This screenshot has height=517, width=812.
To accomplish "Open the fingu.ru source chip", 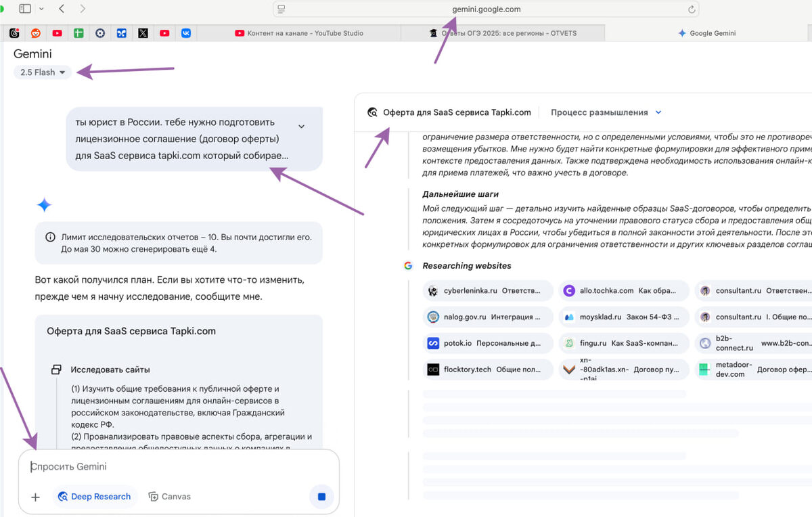I will point(624,343).
